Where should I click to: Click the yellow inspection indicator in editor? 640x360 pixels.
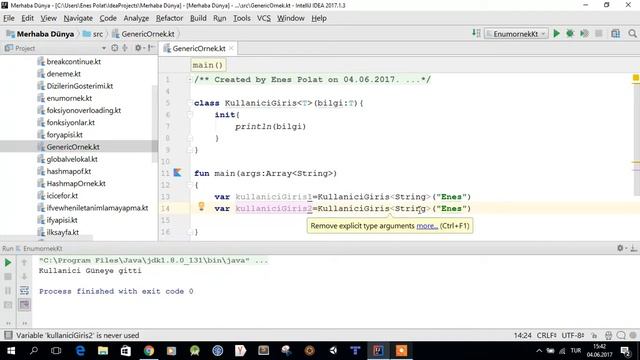point(636,78)
